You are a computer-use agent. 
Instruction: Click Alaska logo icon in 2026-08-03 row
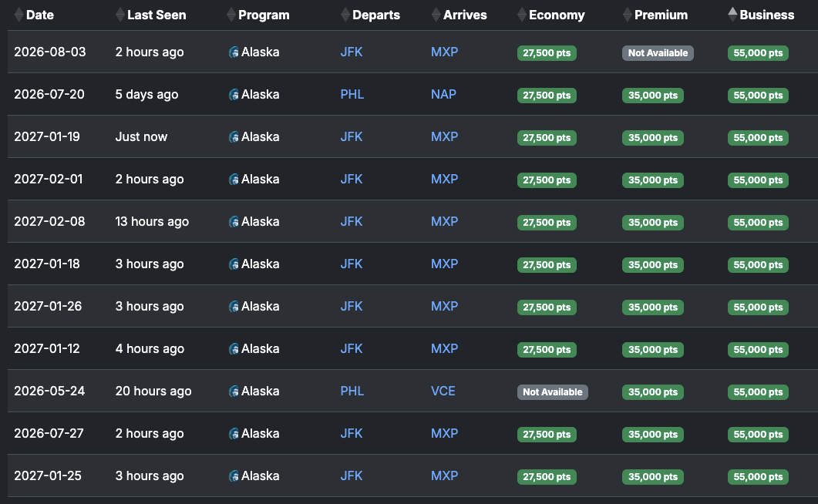[x=234, y=52]
